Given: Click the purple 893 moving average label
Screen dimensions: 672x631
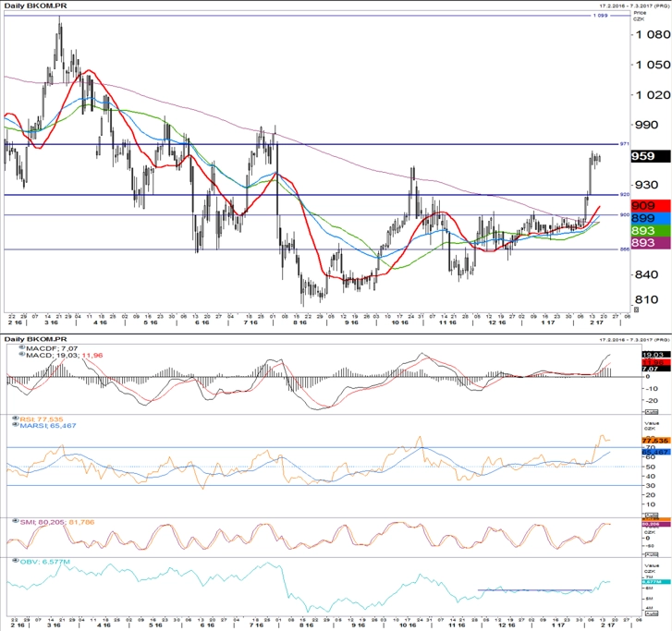Looking at the screenshot, I should (651, 243).
